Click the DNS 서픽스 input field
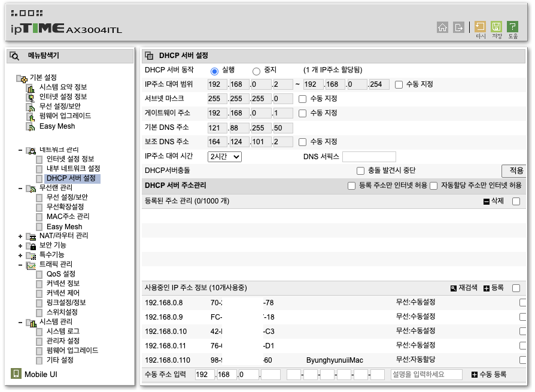Screen dimensions: 535x392 click(x=369, y=157)
